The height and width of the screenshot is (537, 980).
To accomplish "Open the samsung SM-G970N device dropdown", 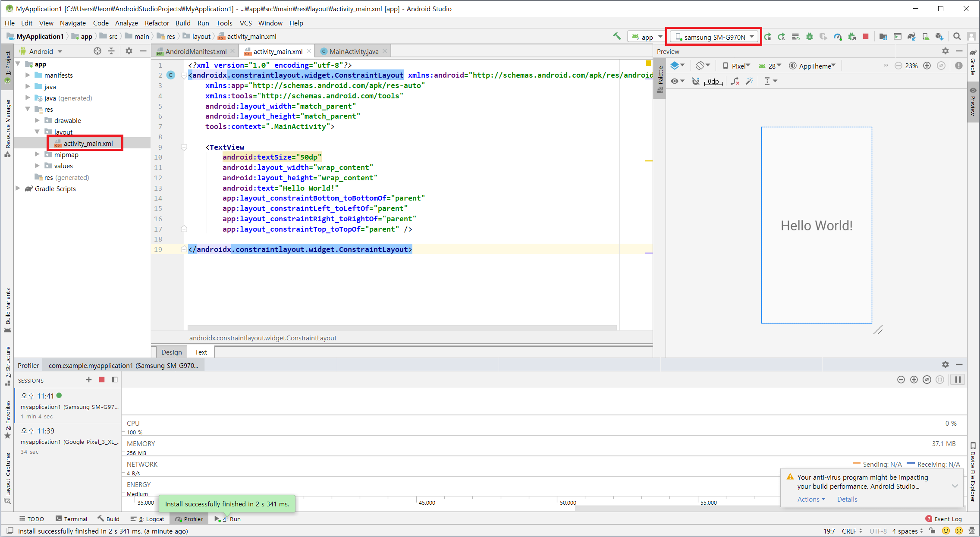I will click(715, 37).
